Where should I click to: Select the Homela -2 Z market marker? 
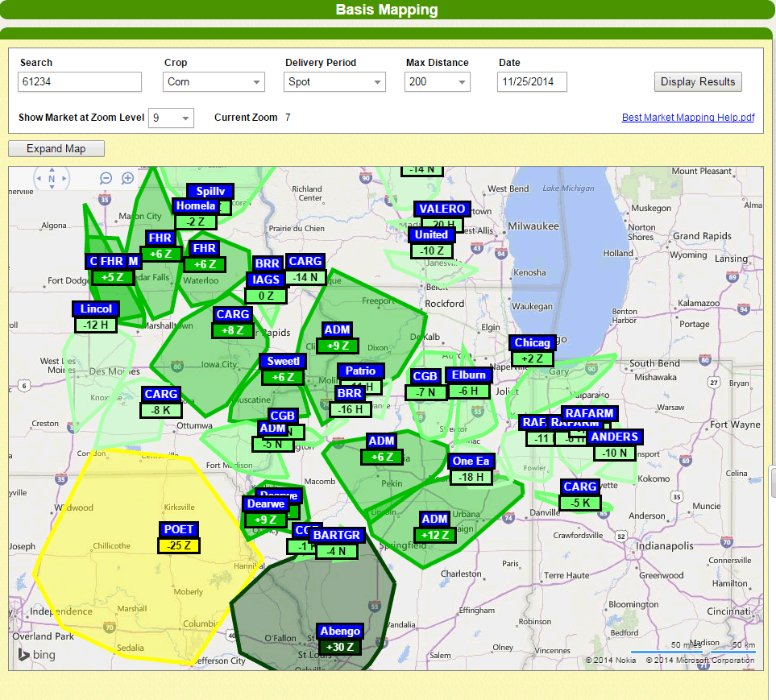(x=196, y=213)
